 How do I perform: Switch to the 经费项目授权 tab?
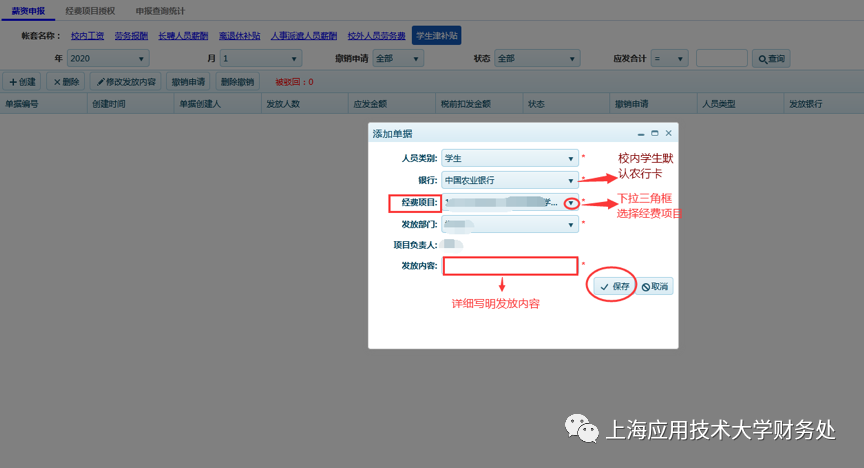[90, 11]
